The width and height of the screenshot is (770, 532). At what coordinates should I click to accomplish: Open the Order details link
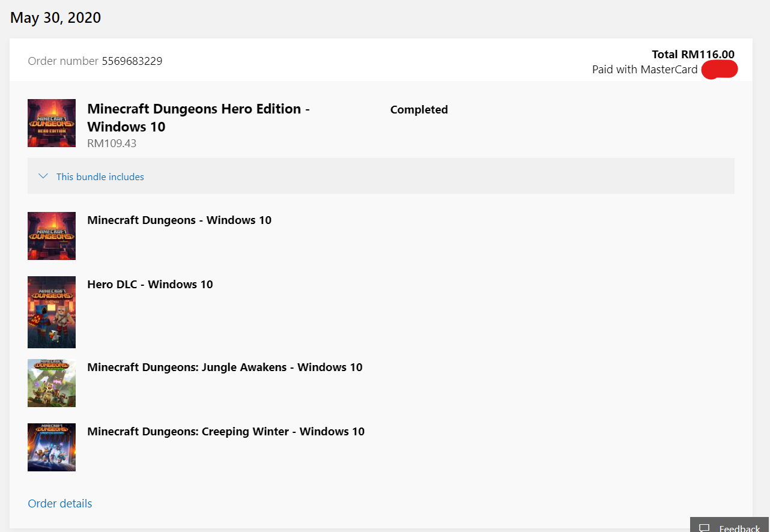click(60, 503)
